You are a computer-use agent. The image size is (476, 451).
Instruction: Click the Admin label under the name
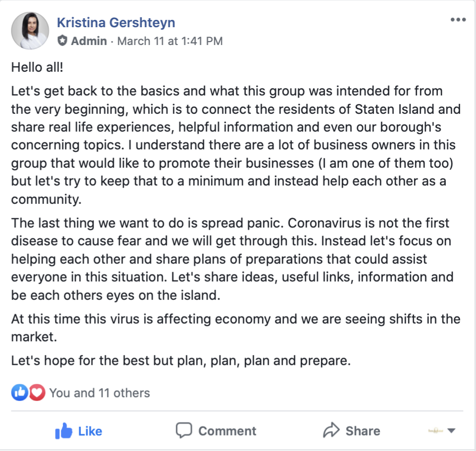coord(89,41)
